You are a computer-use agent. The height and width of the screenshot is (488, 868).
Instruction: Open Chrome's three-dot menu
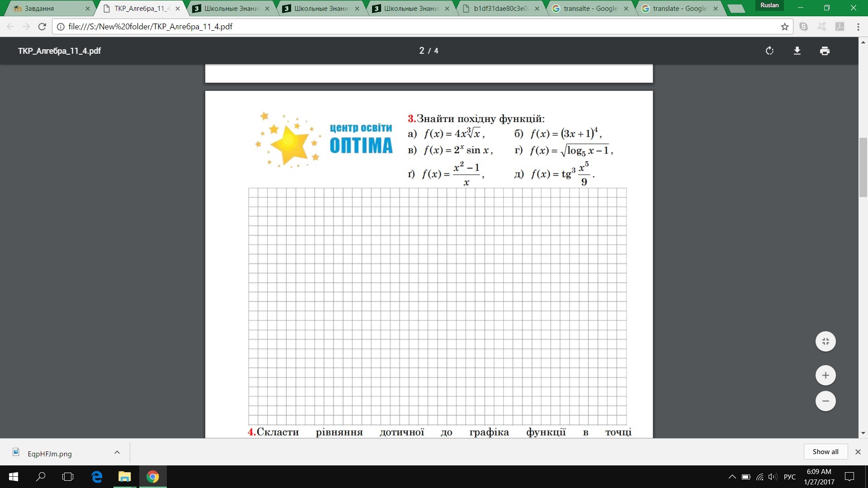pos(858,27)
